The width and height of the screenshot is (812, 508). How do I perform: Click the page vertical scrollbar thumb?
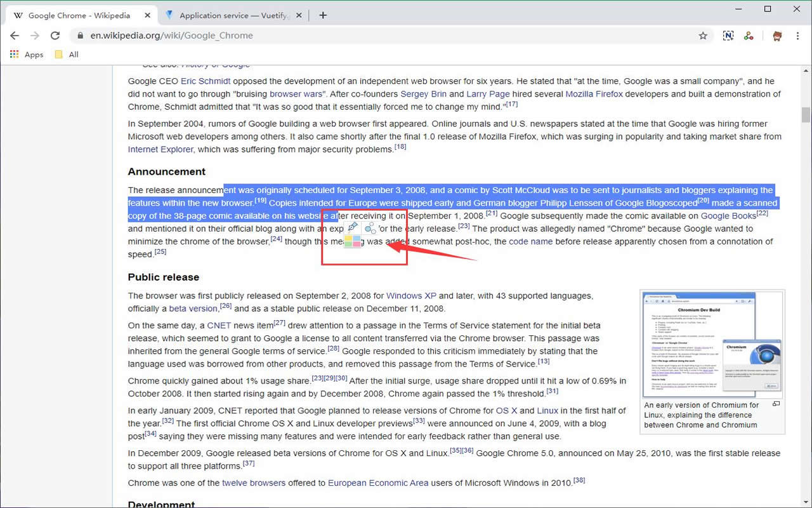click(x=806, y=114)
